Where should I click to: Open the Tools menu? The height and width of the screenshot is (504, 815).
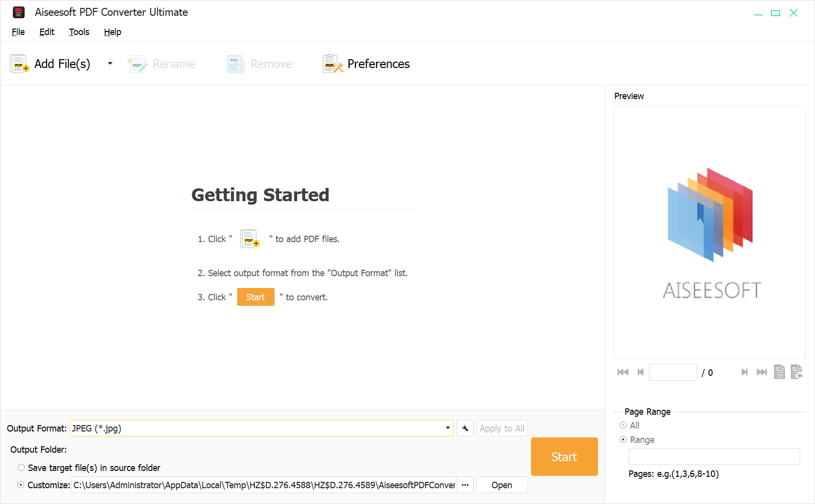79,32
